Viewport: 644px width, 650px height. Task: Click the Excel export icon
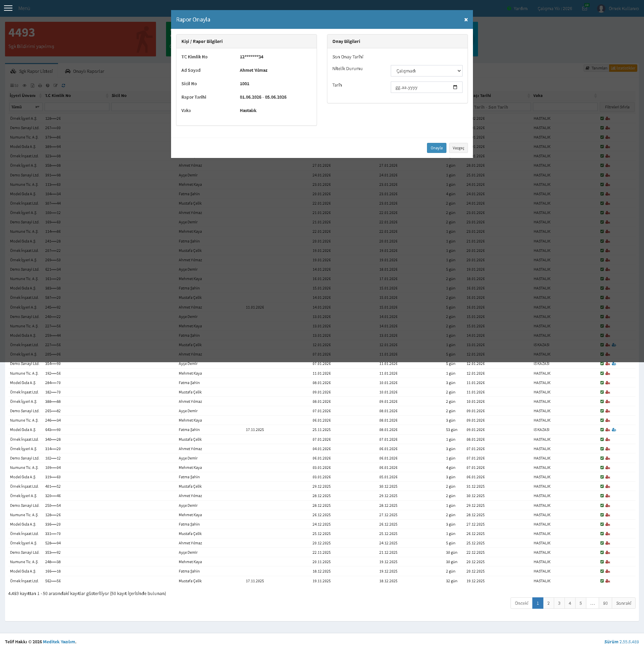(x=32, y=86)
